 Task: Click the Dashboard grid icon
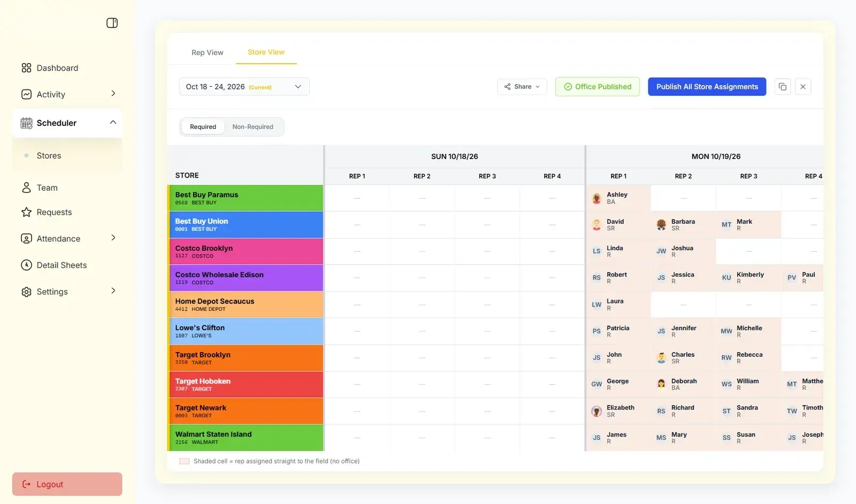tap(26, 68)
